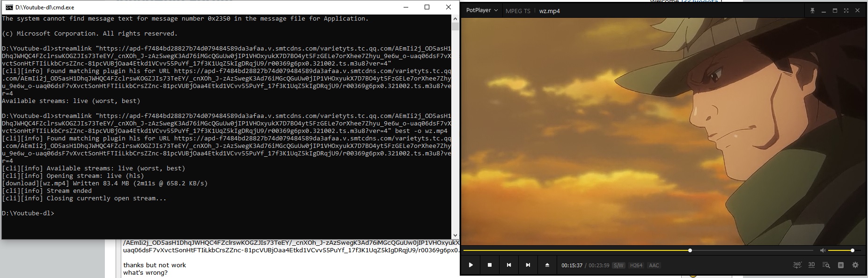Click the wz.mp4 title text
Screen dimensions: 868x278
click(x=550, y=11)
